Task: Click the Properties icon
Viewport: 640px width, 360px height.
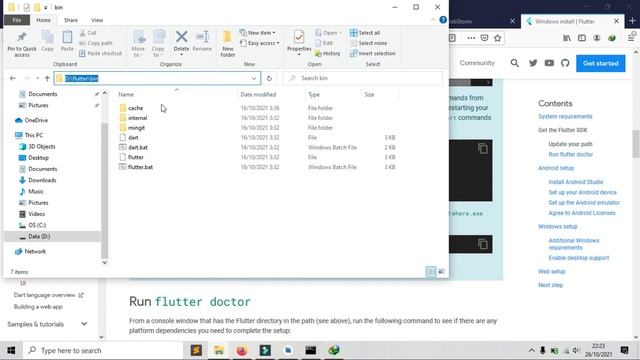Action: (299, 38)
